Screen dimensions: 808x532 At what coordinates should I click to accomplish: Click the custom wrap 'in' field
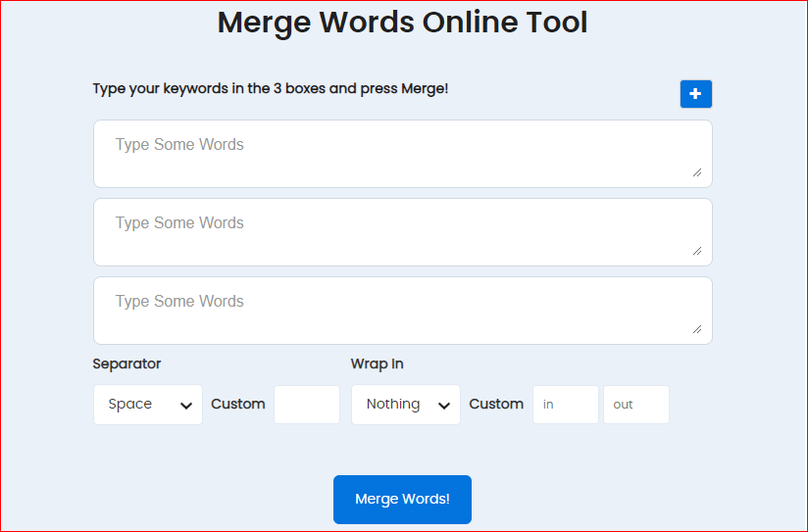pos(565,405)
